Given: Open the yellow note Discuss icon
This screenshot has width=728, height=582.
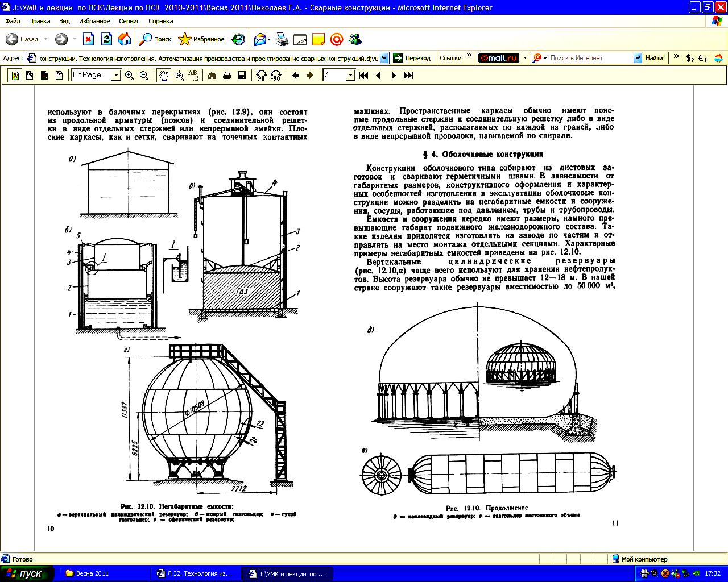Looking at the screenshot, I should point(318,39).
